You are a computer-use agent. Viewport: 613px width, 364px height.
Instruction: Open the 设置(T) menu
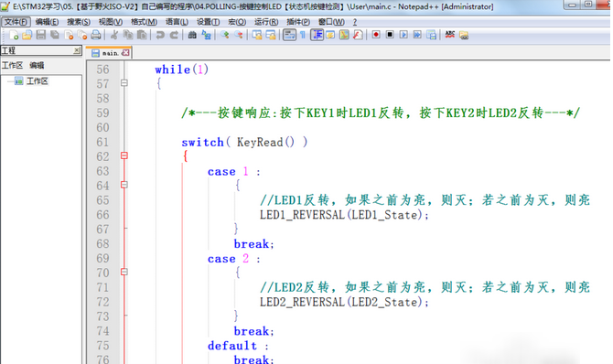pyautogui.click(x=208, y=22)
